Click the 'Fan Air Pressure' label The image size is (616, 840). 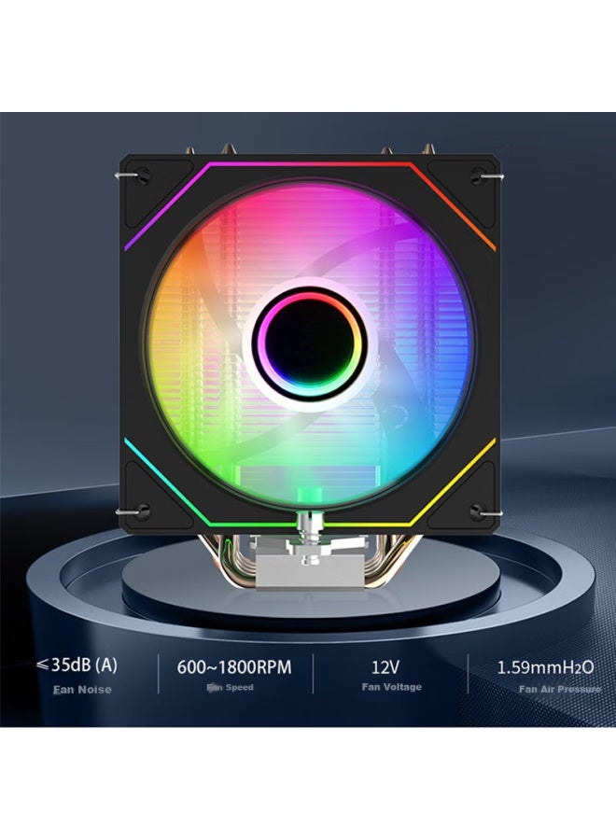click(560, 689)
